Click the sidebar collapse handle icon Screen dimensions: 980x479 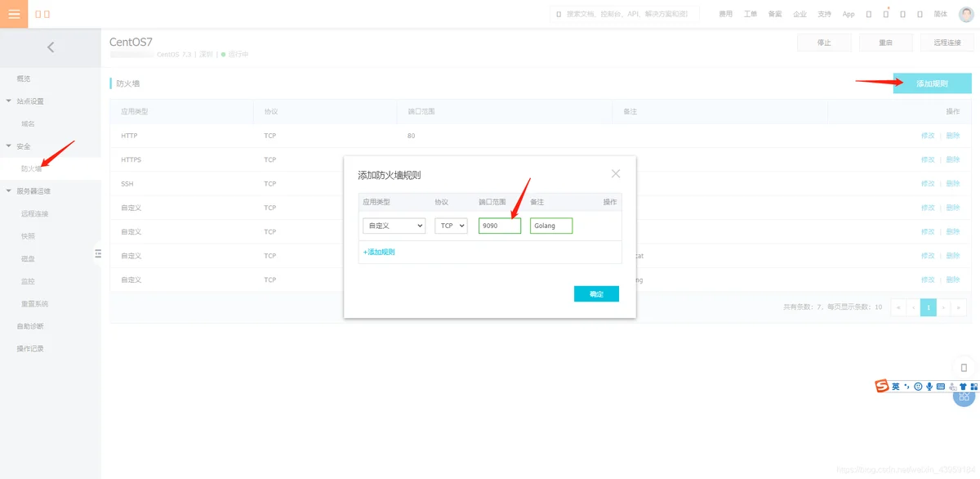(x=97, y=254)
